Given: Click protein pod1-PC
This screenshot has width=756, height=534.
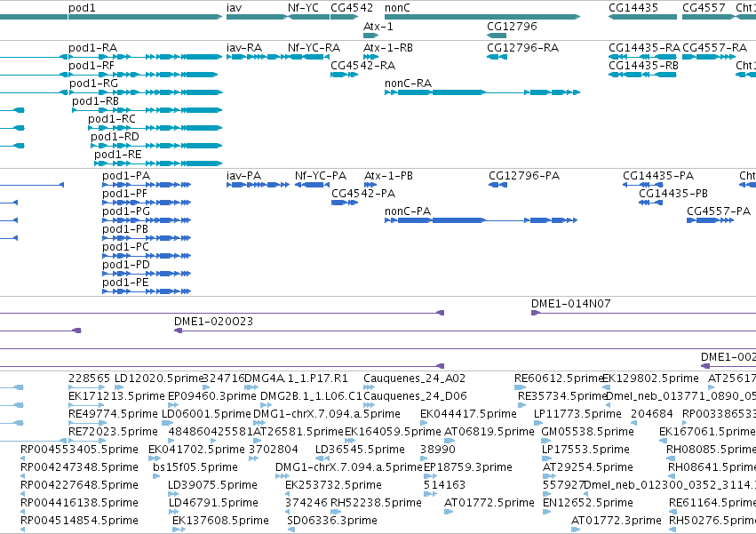Looking at the screenshot, I should pyautogui.click(x=125, y=247).
